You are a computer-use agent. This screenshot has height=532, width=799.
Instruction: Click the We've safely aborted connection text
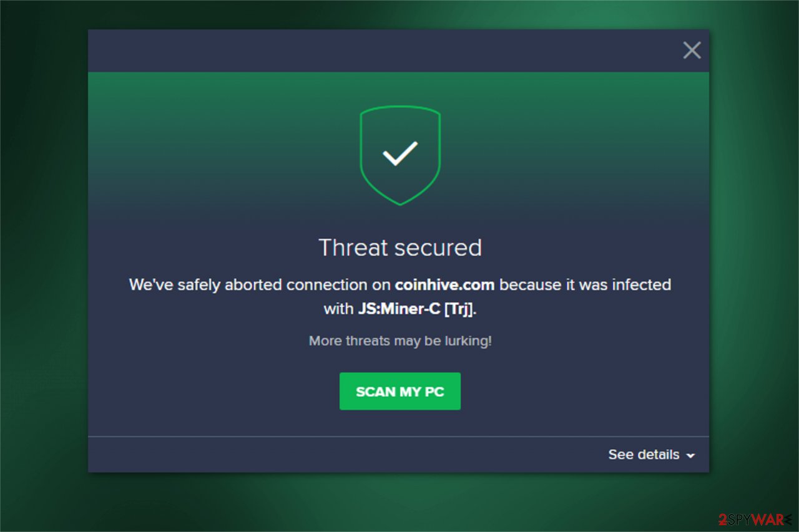click(260, 285)
